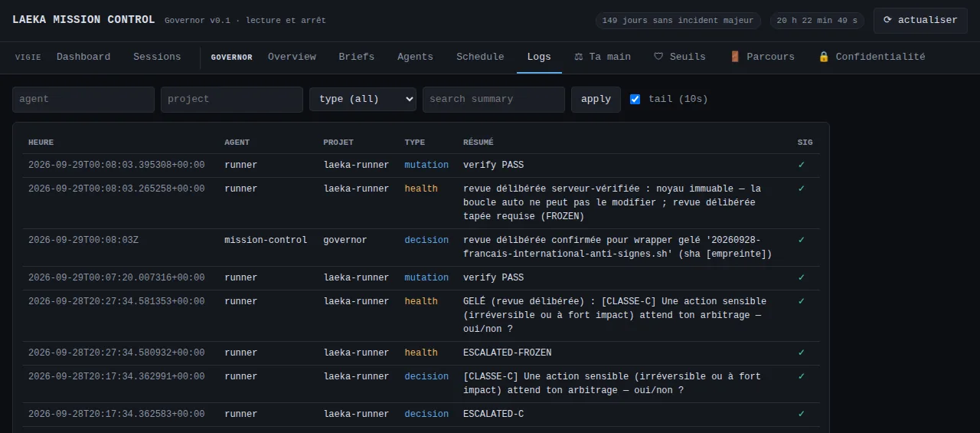Click signature checkmark of mission-control row
The height and width of the screenshot is (433, 980).
(x=802, y=240)
